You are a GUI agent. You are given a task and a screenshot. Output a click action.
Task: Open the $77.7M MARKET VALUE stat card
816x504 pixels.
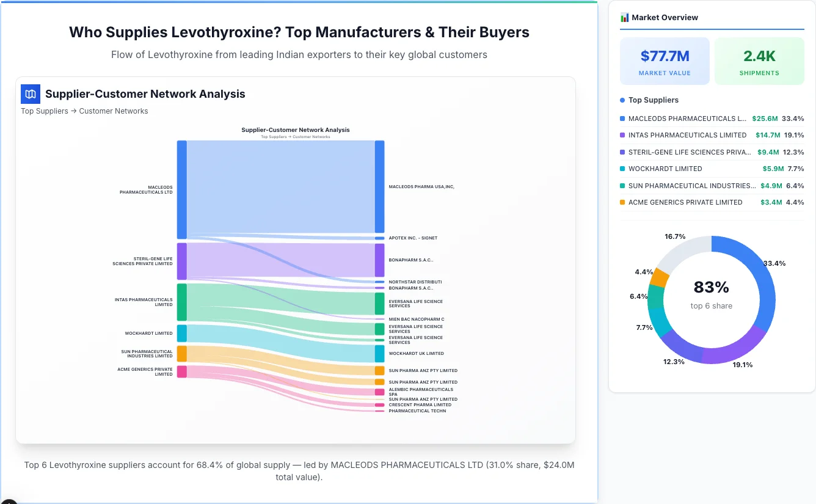tap(665, 60)
